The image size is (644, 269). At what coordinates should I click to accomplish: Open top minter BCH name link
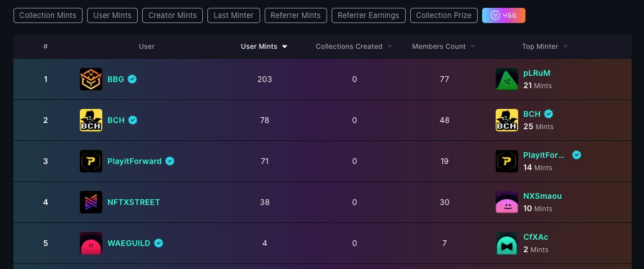coord(532,114)
